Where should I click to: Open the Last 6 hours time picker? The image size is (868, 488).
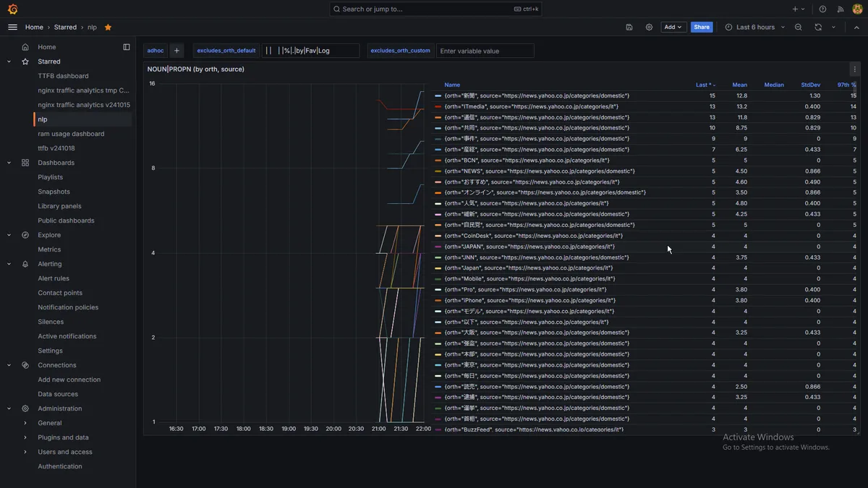click(x=755, y=27)
